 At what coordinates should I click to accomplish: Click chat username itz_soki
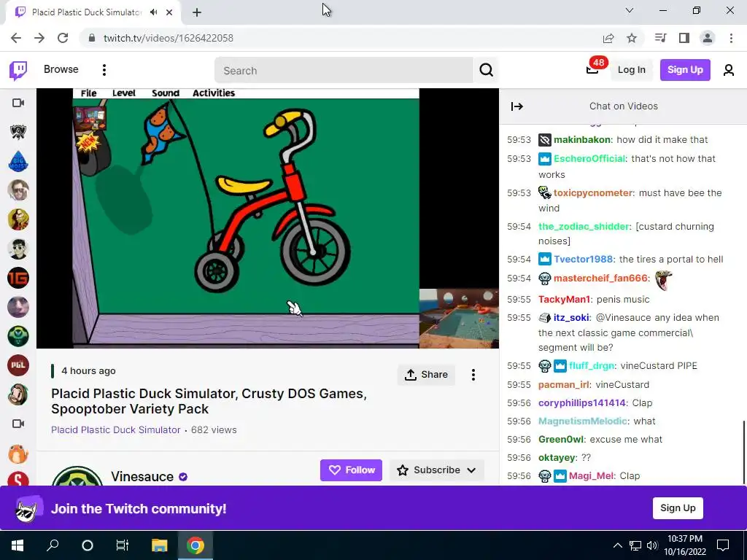coord(571,318)
